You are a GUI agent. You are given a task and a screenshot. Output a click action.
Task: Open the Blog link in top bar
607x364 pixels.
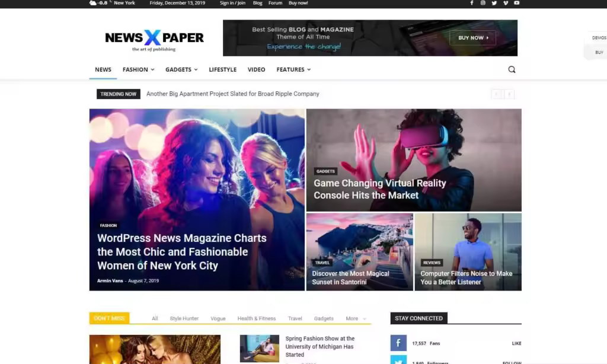click(257, 3)
